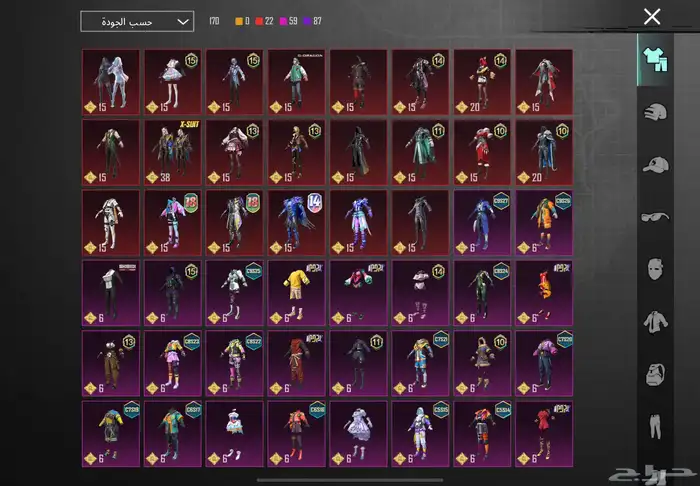Image resolution: width=700 pixels, height=486 pixels.
Task: Open the face mask category
Action: [x=655, y=270]
